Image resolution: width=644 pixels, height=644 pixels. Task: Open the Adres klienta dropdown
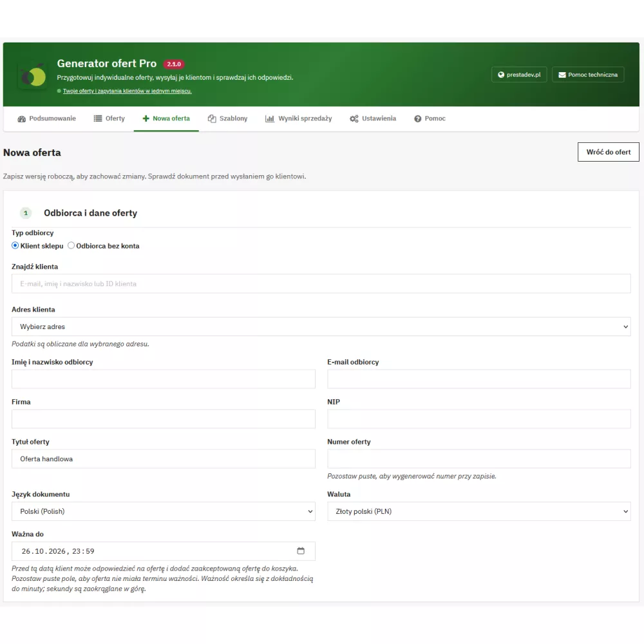point(321,327)
